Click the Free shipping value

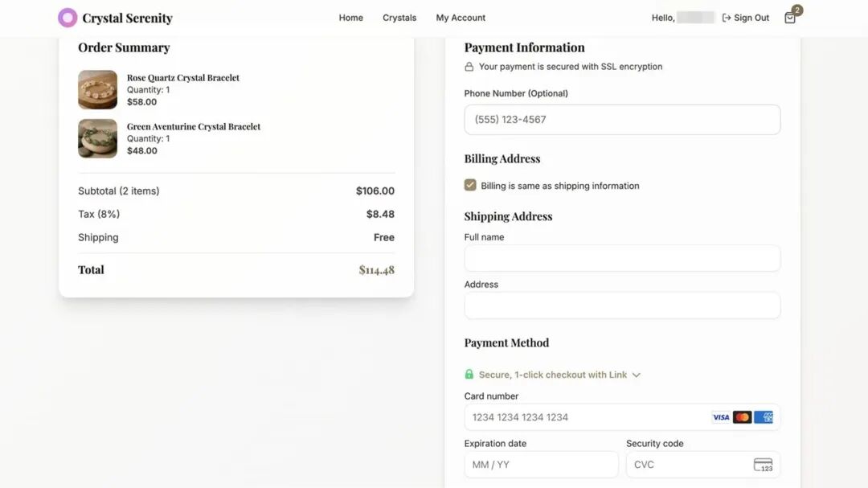click(x=384, y=238)
